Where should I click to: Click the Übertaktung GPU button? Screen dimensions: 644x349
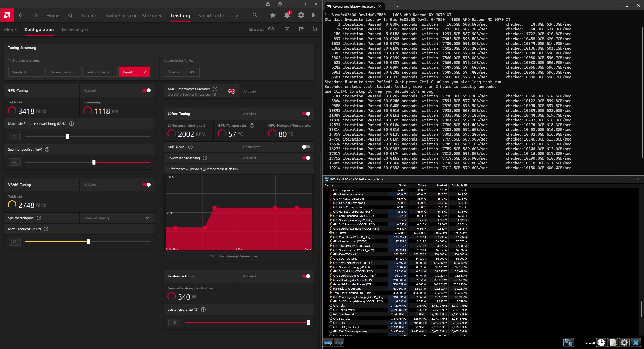(x=182, y=72)
